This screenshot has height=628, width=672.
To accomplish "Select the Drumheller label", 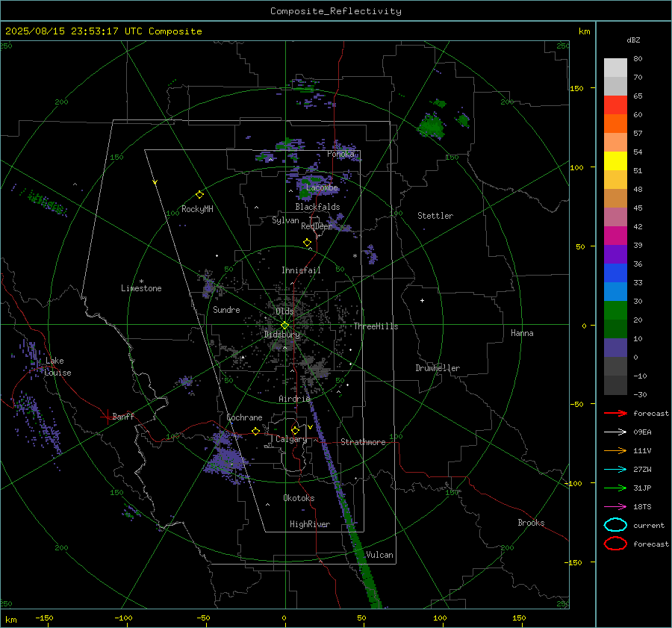I will 438,368.
